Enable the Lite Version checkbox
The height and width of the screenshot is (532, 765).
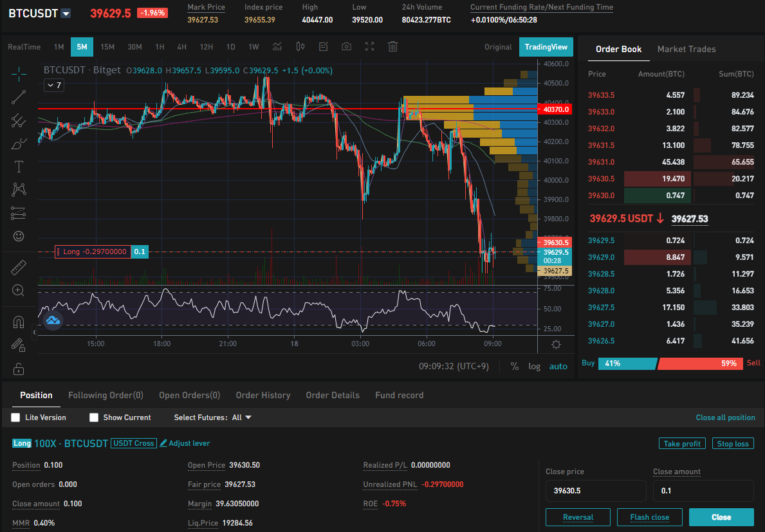point(15,417)
